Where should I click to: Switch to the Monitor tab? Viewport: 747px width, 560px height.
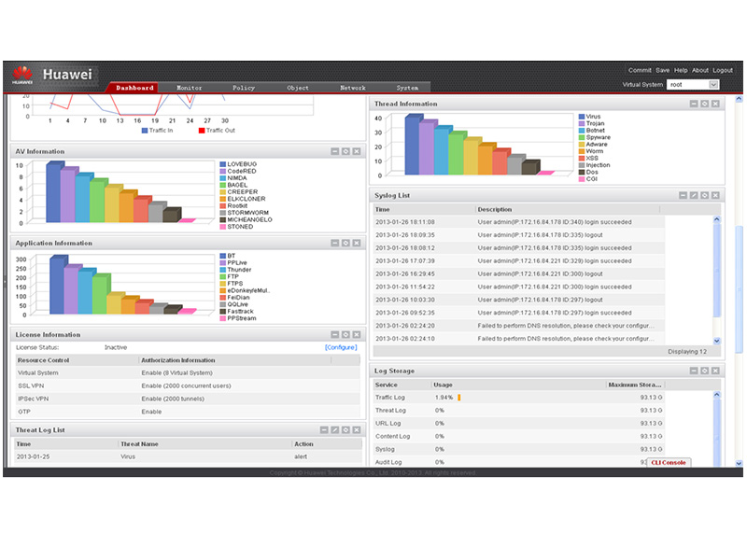point(189,88)
